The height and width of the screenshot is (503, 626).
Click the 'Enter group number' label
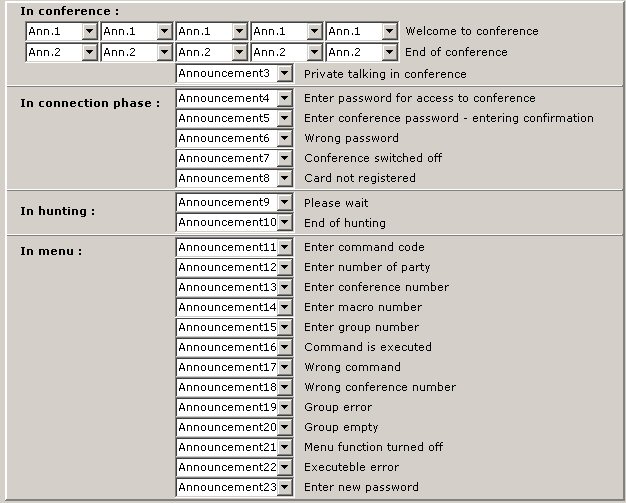(x=361, y=327)
